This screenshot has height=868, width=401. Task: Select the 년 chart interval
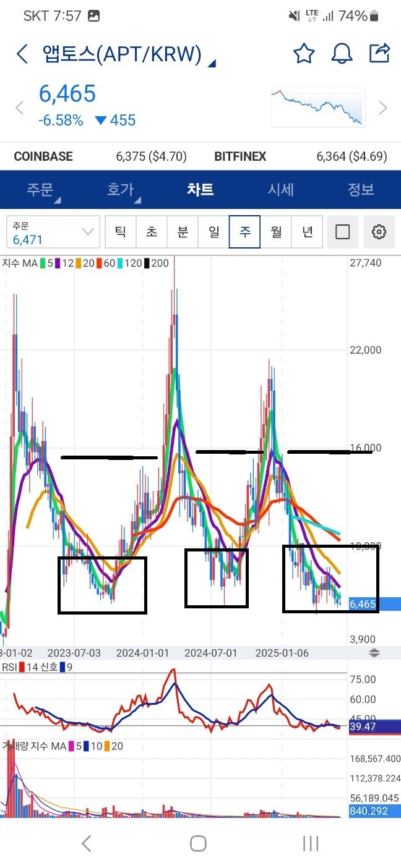(x=307, y=232)
